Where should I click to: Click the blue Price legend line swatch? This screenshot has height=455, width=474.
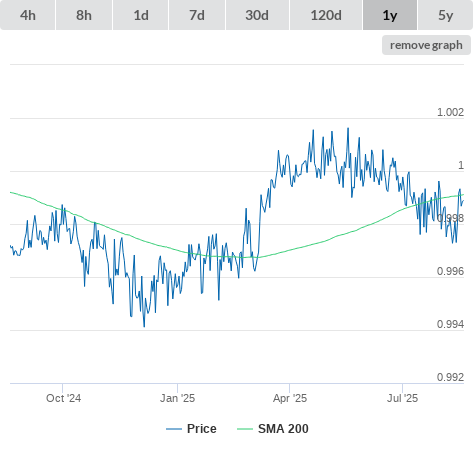pos(174,429)
